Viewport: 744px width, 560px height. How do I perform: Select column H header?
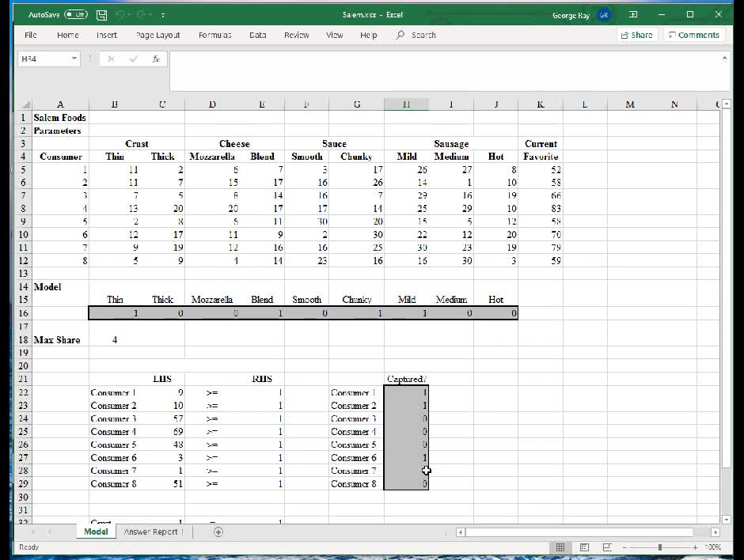[x=406, y=104]
